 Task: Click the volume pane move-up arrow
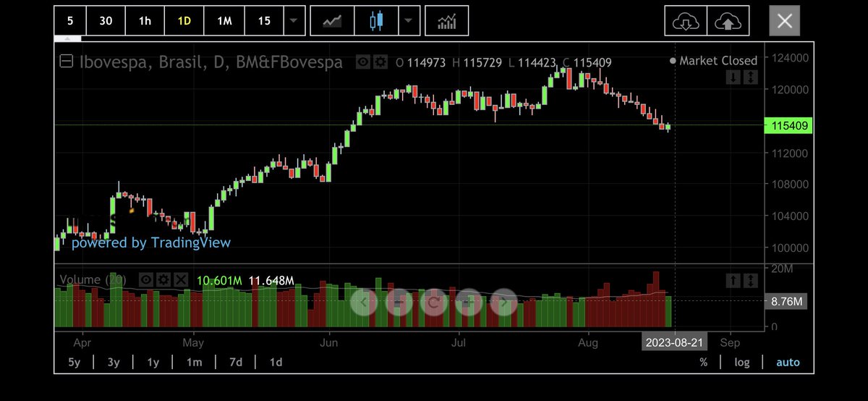click(x=733, y=279)
